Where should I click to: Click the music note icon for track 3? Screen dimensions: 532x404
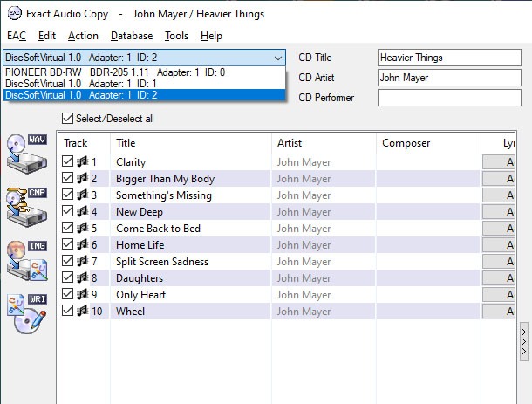[x=83, y=195]
